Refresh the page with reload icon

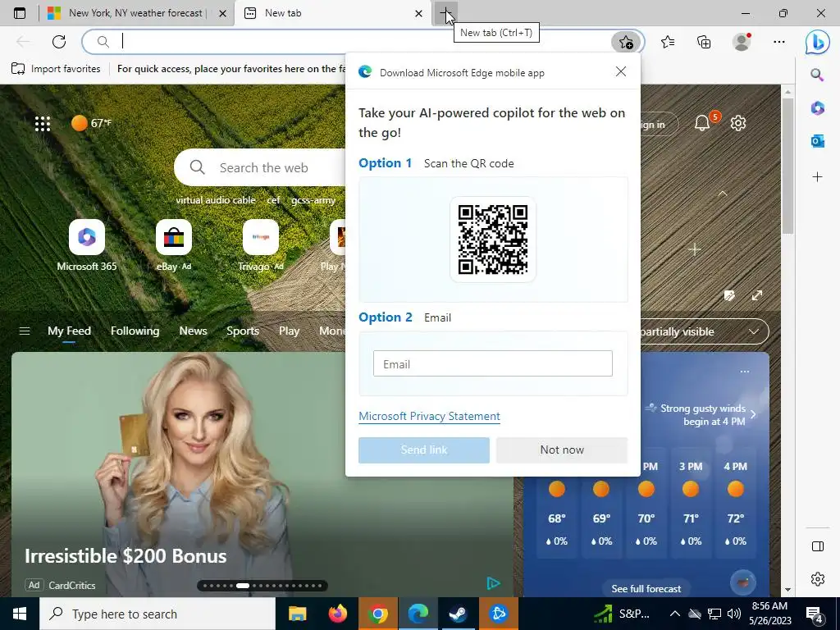(59, 42)
